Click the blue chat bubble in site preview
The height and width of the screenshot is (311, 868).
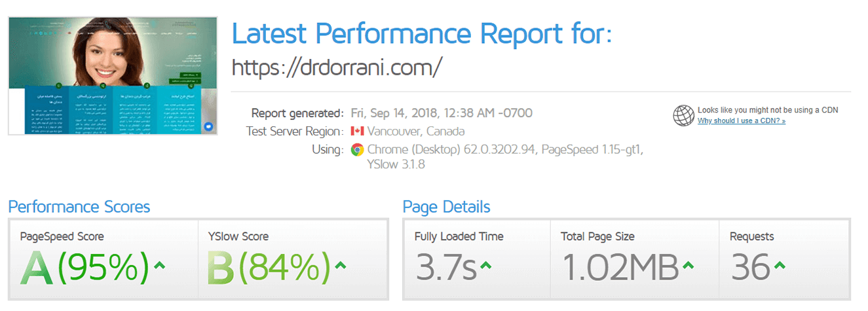pyautogui.click(x=209, y=126)
